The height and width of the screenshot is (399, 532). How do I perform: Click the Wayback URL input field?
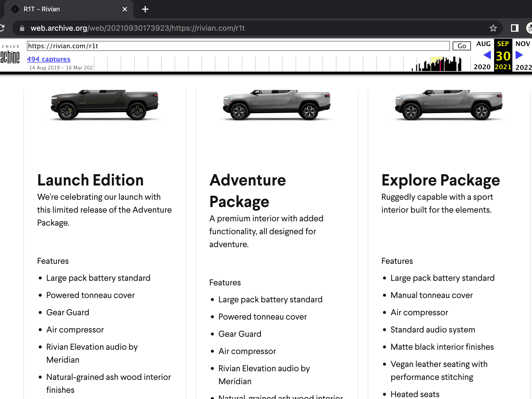click(x=238, y=46)
